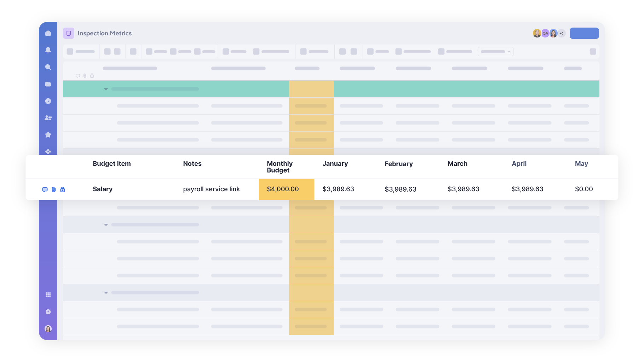Open favorites star icon
The height and width of the screenshot is (362, 644).
(x=48, y=135)
